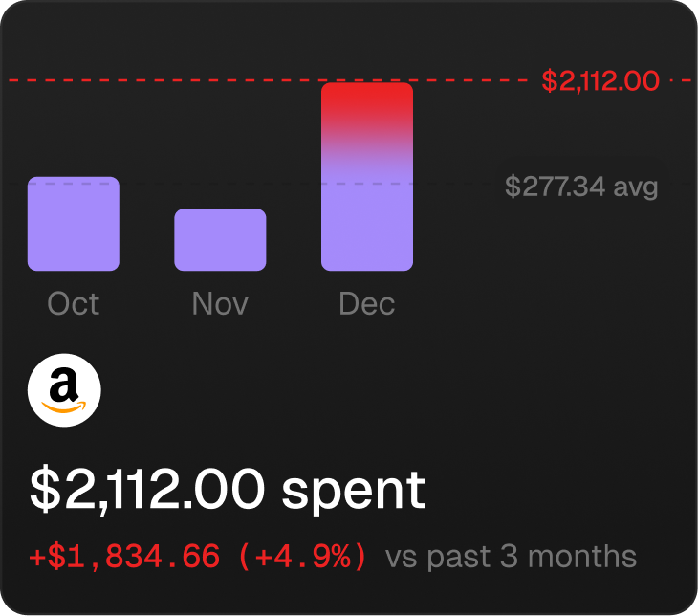Click the Nov month label
This screenshot has width=698, height=616.
point(220,304)
